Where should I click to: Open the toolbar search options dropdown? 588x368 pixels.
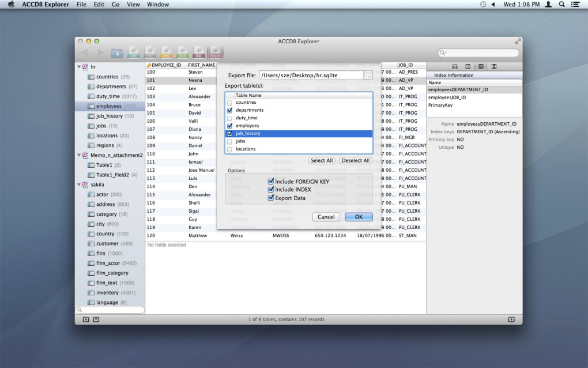pyautogui.click(x=443, y=53)
